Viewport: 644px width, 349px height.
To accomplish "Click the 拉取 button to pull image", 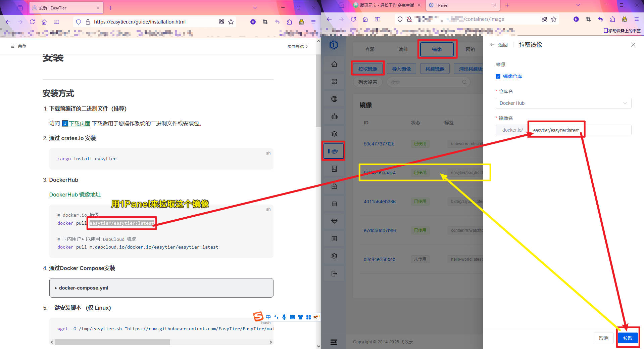I will 628,338.
